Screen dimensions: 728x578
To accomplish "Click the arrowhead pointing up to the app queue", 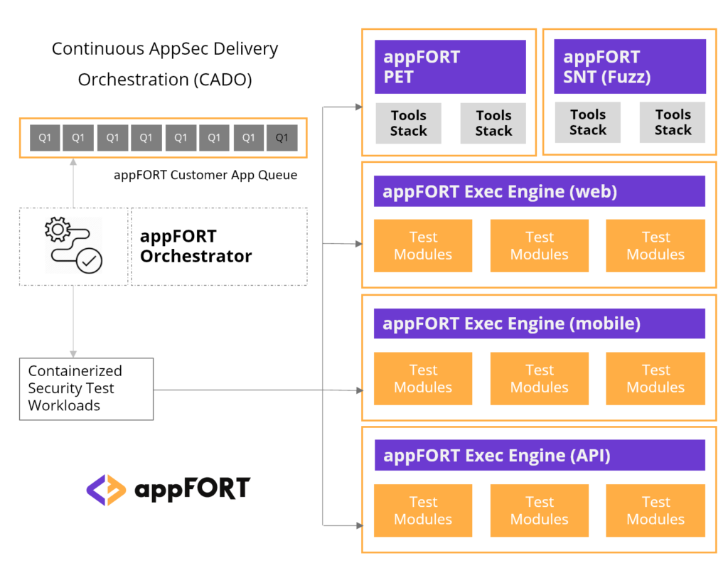I will point(73,163).
